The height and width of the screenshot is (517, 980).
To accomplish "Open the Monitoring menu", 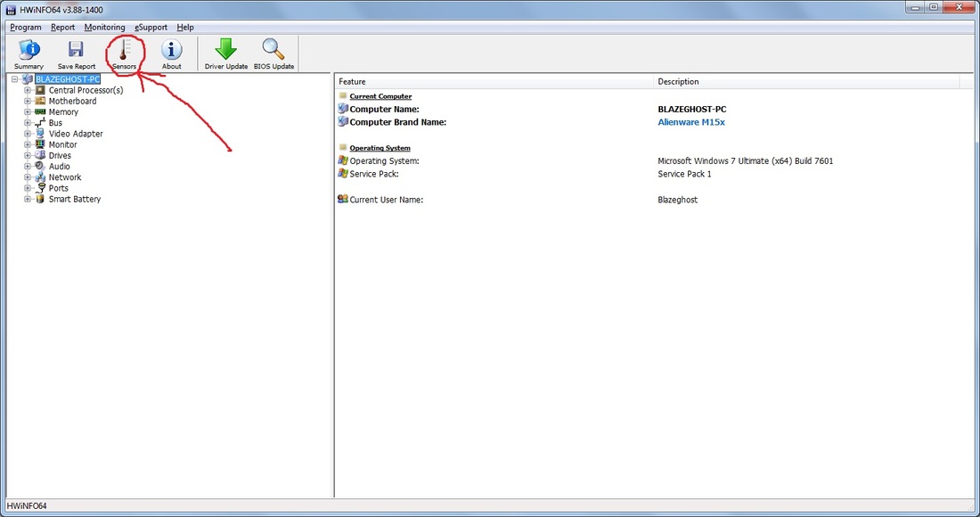I will pos(104,28).
